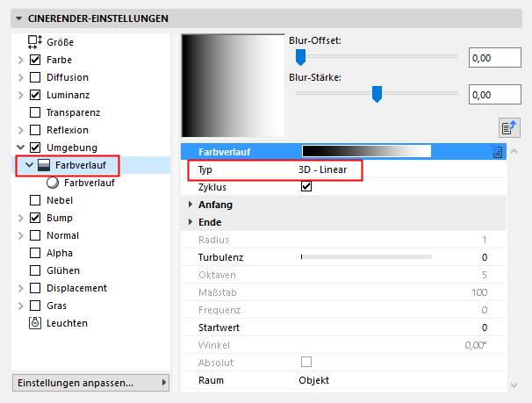Open the Typ 3D - Linear dropdown
The width and height of the screenshot is (532, 403).
[x=327, y=169]
